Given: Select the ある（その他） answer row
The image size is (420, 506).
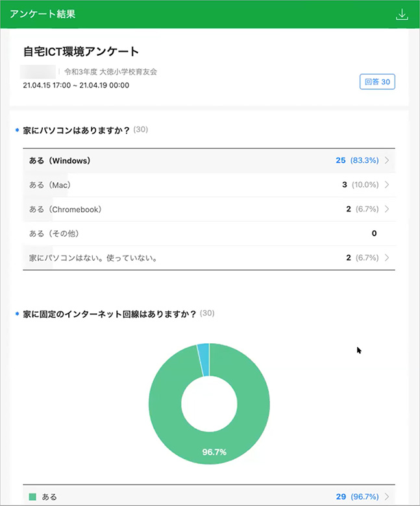Looking at the screenshot, I should [x=55, y=234].
